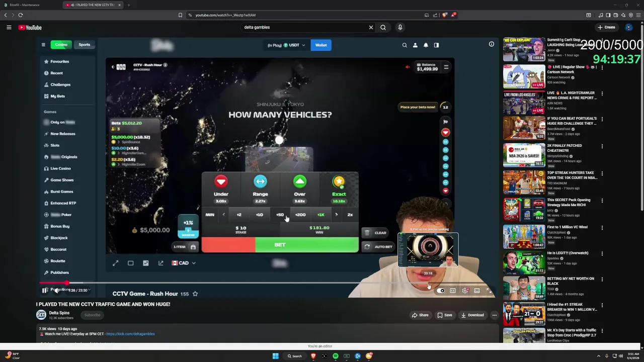This screenshot has height=362, width=644.
Task: Select the Over bet option
Action: [299, 189]
